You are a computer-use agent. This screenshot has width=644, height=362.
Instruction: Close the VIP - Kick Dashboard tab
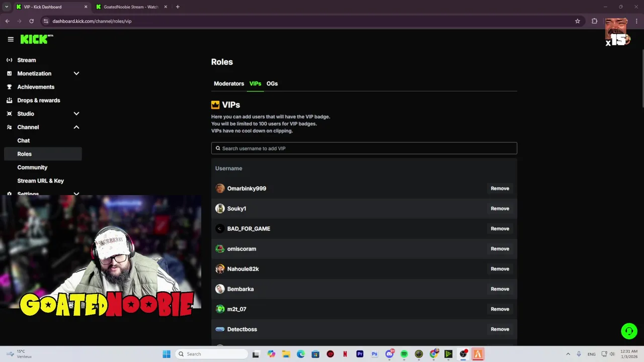pos(86,7)
